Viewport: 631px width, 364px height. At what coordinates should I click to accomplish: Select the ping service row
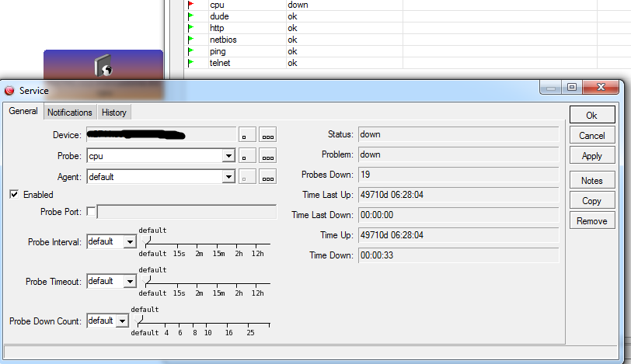(x=408, y=51)
